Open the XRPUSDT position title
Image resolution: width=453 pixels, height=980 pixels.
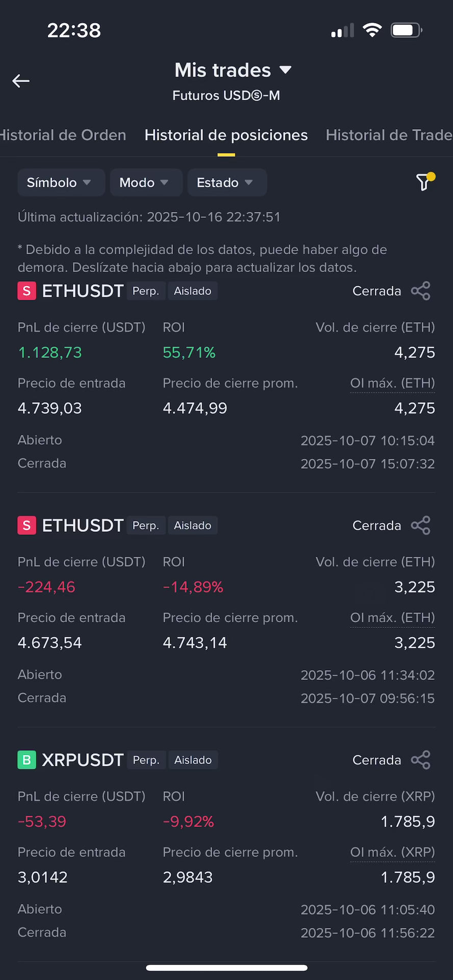(83, 760)
